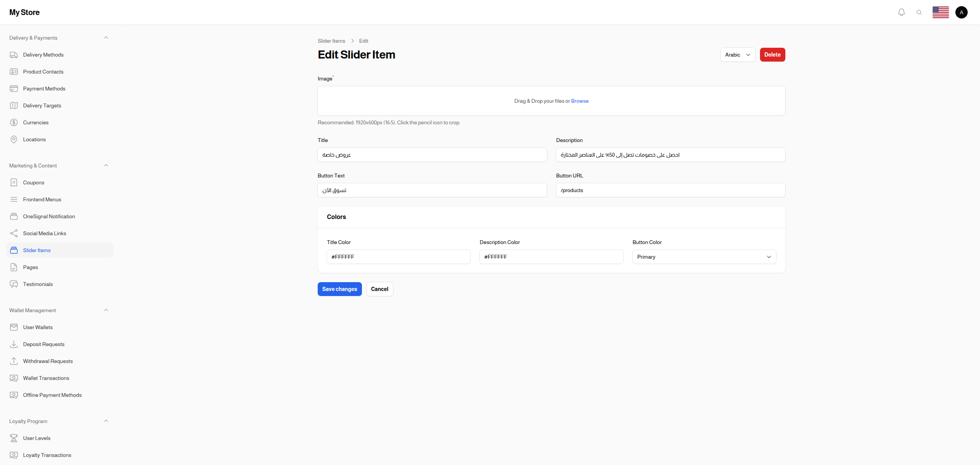This screenshot has width=980, height=465.
Task: Click the notifications bell icon
Action: click(901, 12)
